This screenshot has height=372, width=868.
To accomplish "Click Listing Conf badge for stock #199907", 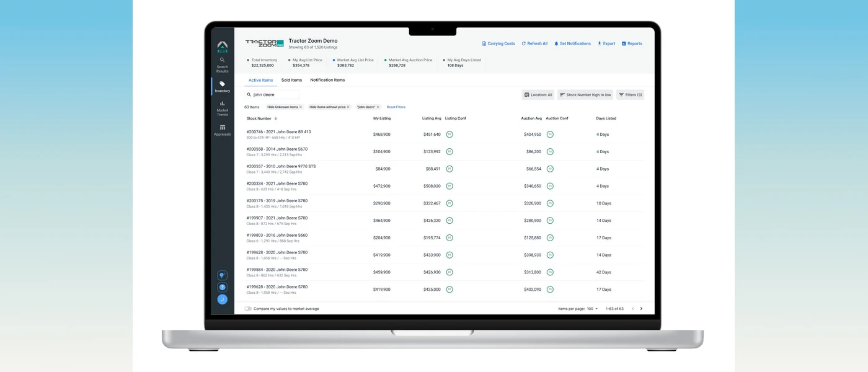I will click(x=449, y=220).
